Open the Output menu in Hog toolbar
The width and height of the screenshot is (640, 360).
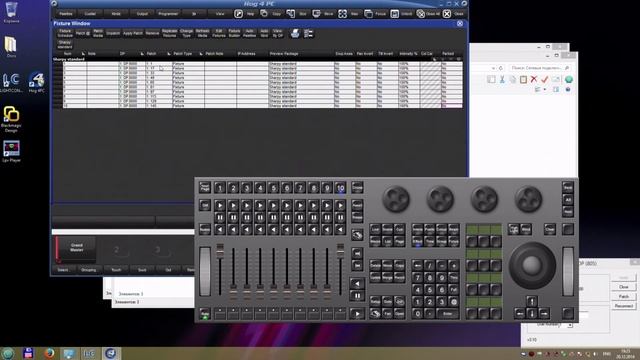pyautogui.click(x=142, y=14)
